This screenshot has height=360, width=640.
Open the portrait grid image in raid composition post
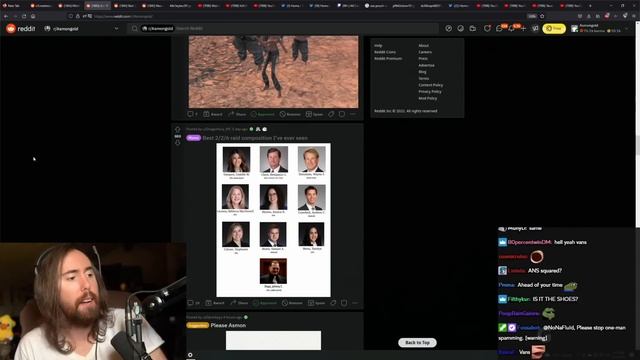point(273,220)
